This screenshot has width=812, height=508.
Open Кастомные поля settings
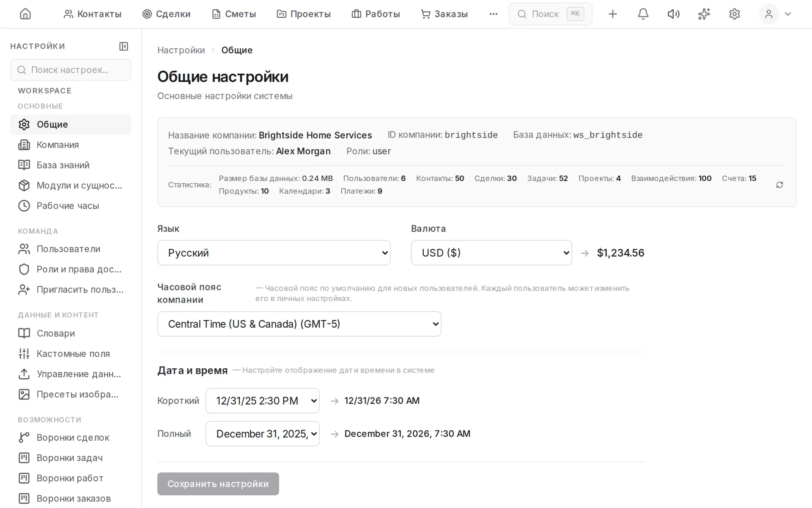click(x=71, y=353)
